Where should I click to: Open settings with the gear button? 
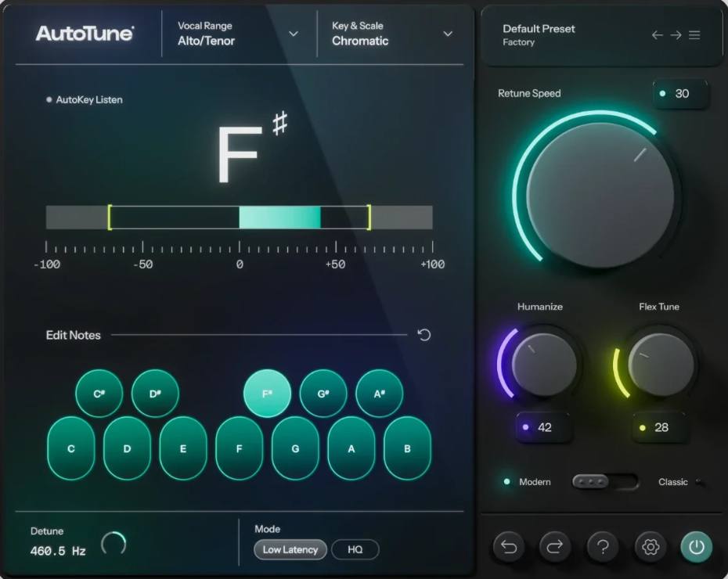[650, 547]
